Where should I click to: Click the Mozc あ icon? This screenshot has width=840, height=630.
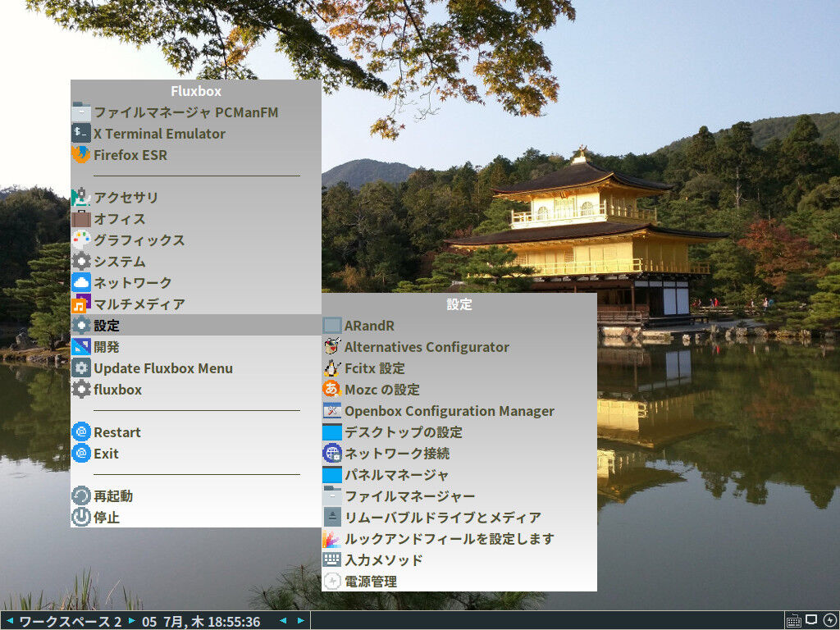tap(332, 390)
